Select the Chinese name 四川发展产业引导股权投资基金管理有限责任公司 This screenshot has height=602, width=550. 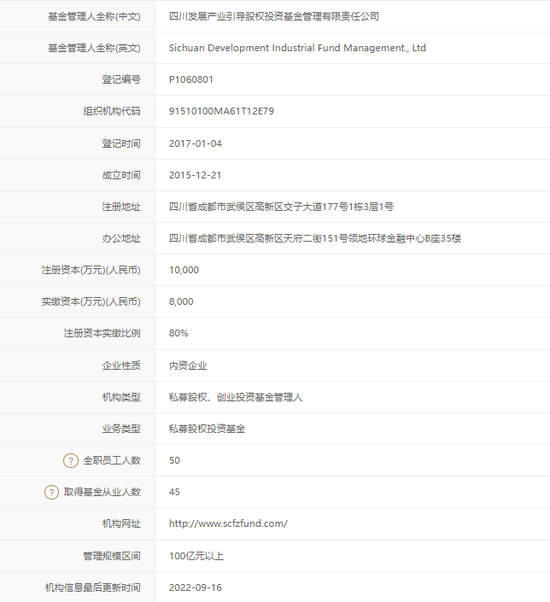coord(274,17)
